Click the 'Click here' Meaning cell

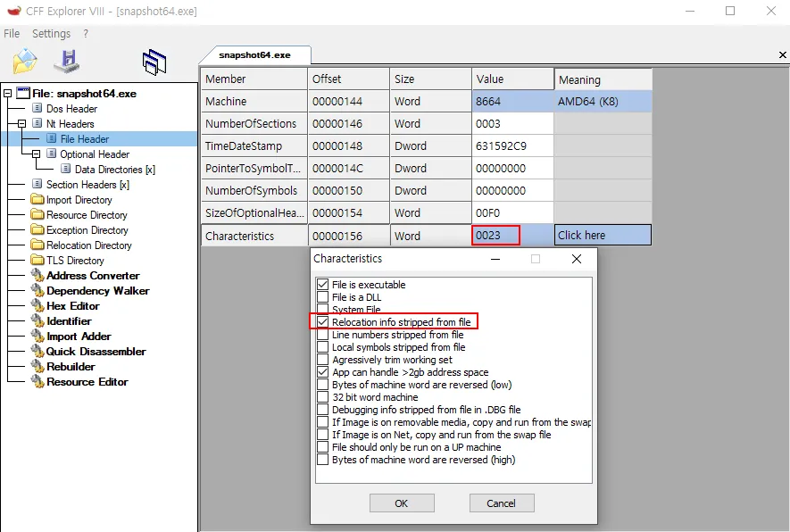click(603, 236)
